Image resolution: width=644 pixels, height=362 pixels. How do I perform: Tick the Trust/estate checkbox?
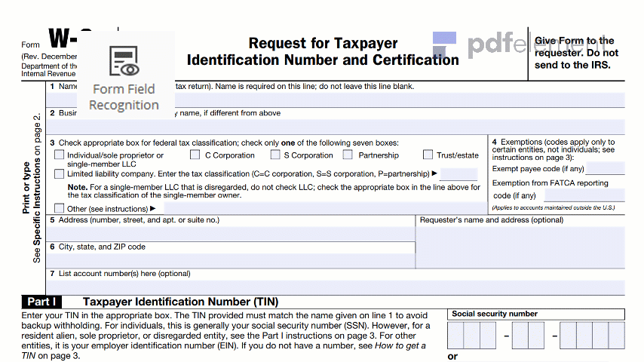point(428,155)
